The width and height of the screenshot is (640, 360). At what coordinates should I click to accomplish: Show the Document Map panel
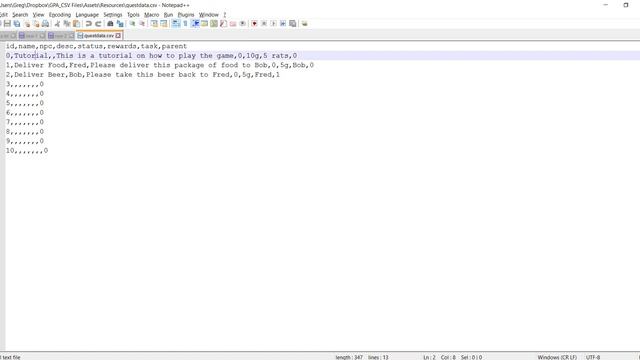click(214, 24)
